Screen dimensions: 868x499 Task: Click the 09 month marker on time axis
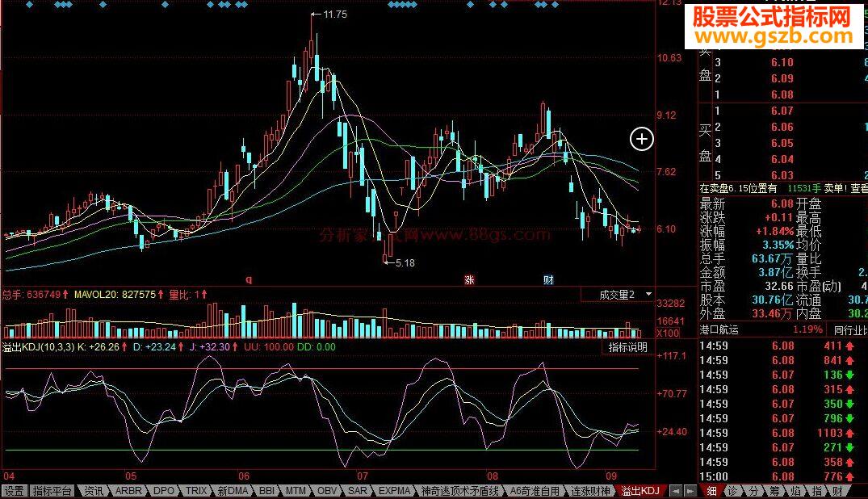point(610,476)
